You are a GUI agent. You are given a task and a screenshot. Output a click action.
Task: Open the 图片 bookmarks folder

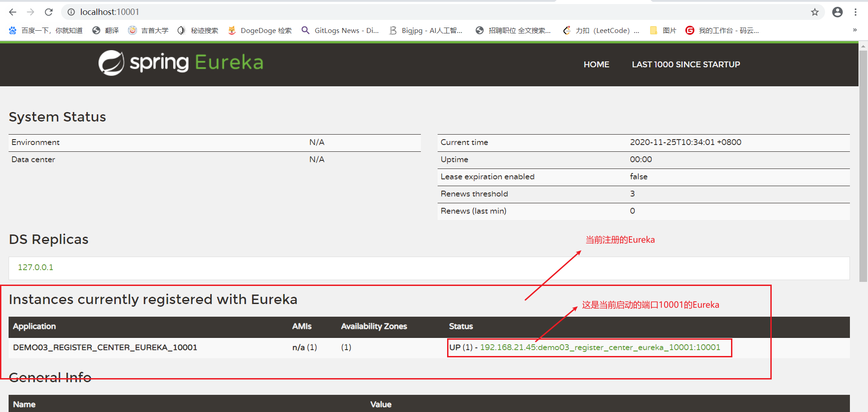(x=663, y=30)
